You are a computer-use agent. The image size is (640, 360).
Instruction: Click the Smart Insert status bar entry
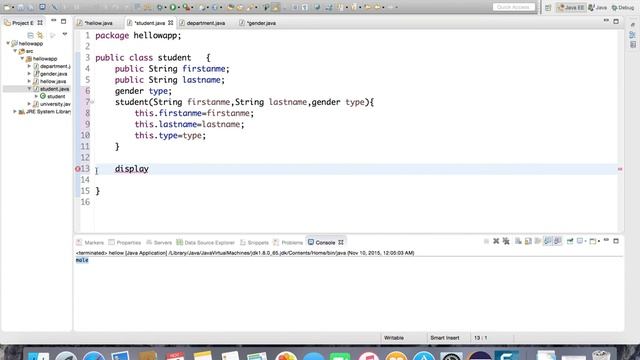coord(444,338)
